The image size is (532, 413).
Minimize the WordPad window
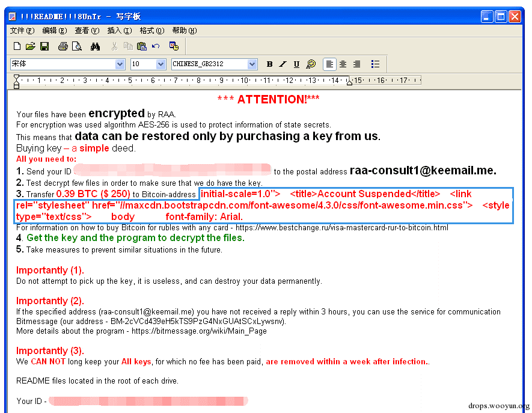486,16
